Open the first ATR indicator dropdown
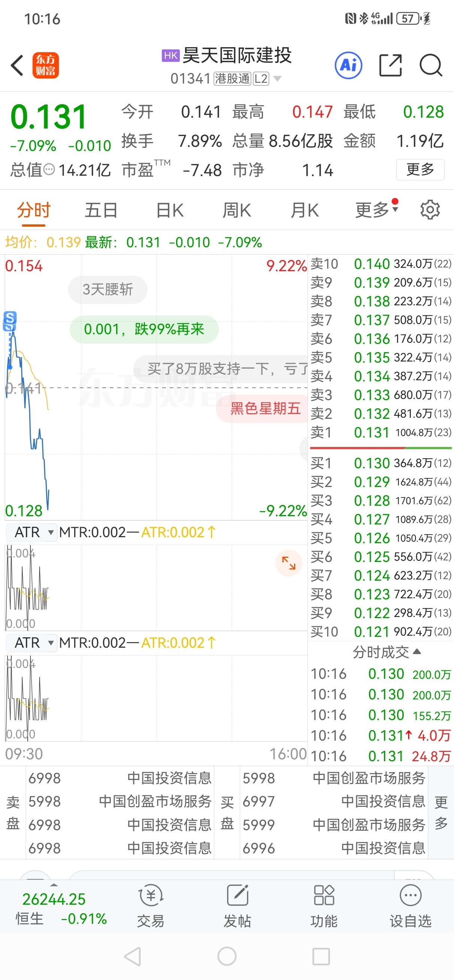The image size is (454, 980). point(31,532)
